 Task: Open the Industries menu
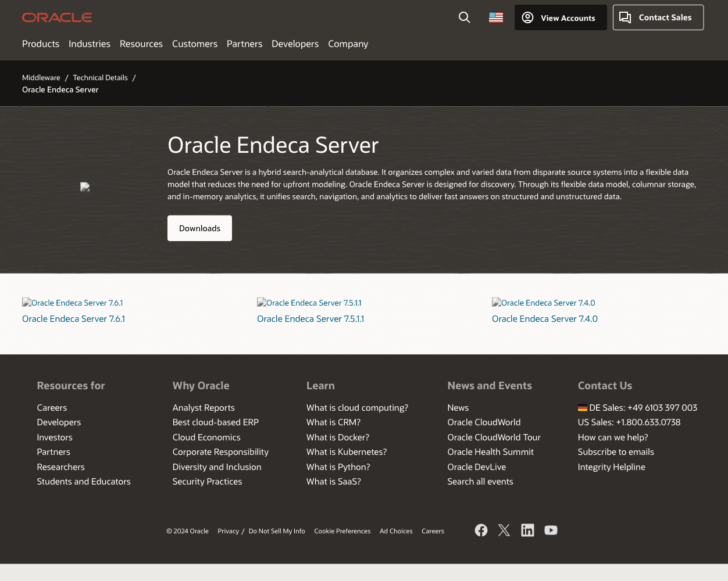(90, 44)
